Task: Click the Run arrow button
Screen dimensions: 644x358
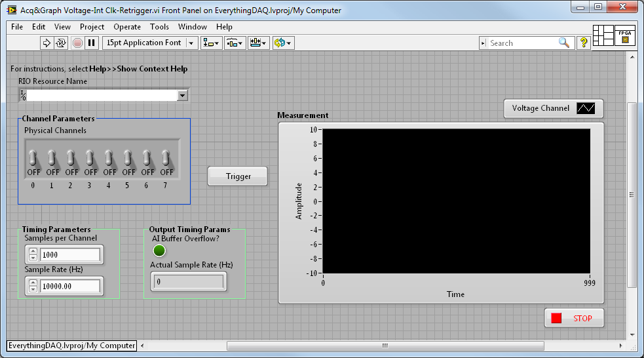Action: point(47,43)
